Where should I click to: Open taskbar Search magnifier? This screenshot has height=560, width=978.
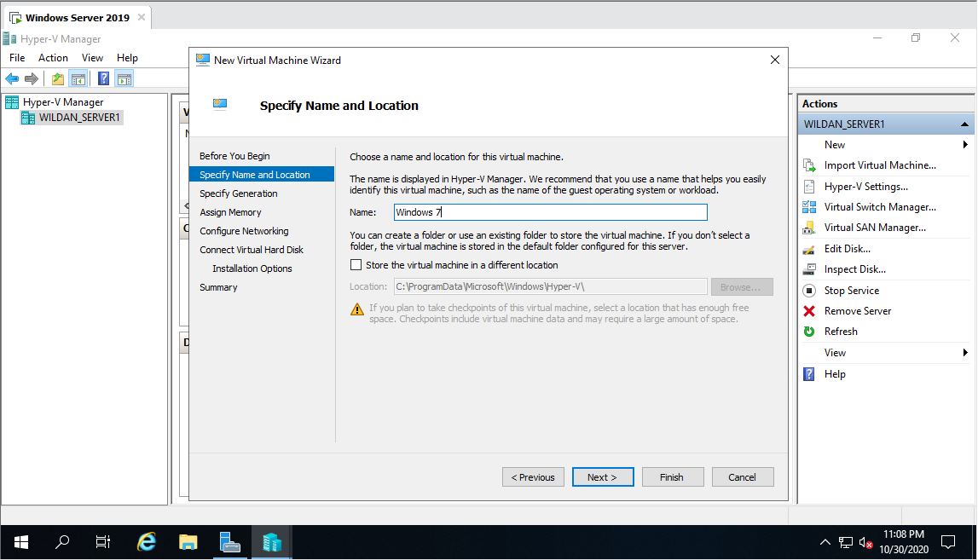point(61,543)
